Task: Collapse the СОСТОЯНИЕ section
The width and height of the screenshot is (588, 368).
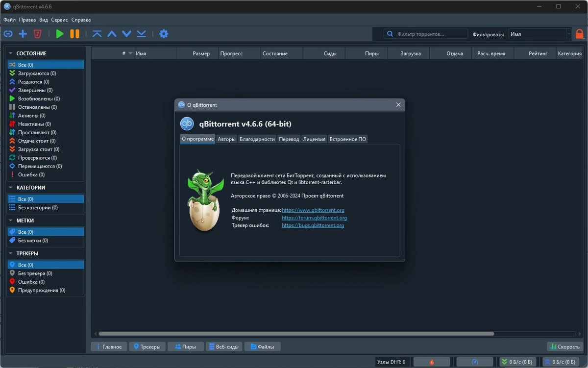Action: pyautogui.click(x=11, y=53)
